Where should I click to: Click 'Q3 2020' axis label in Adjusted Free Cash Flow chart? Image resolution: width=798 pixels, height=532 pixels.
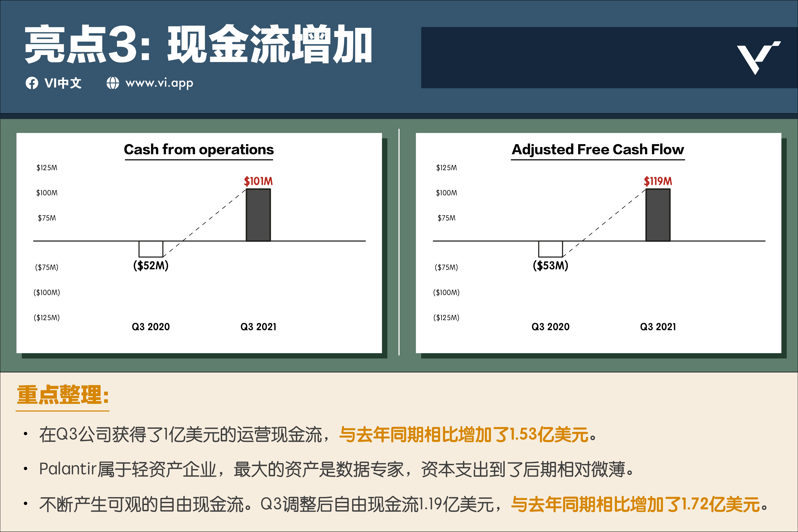[x=551, y=327]
